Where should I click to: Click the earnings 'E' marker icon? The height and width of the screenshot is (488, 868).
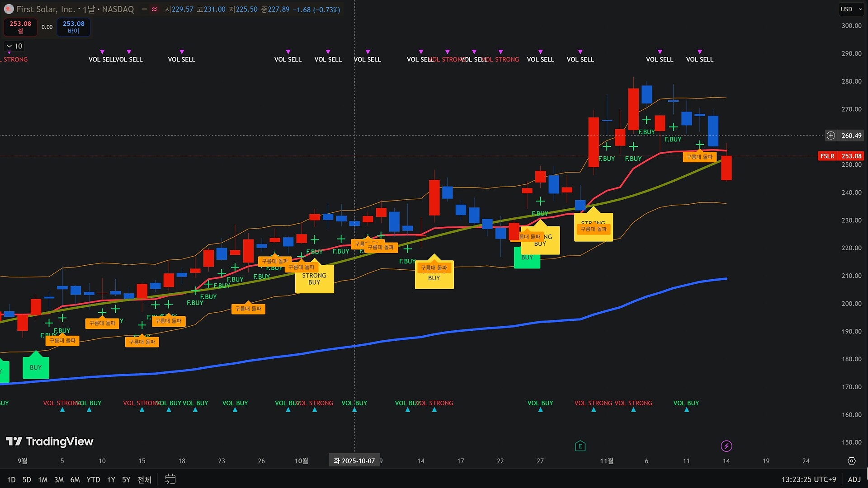(580, 446)
